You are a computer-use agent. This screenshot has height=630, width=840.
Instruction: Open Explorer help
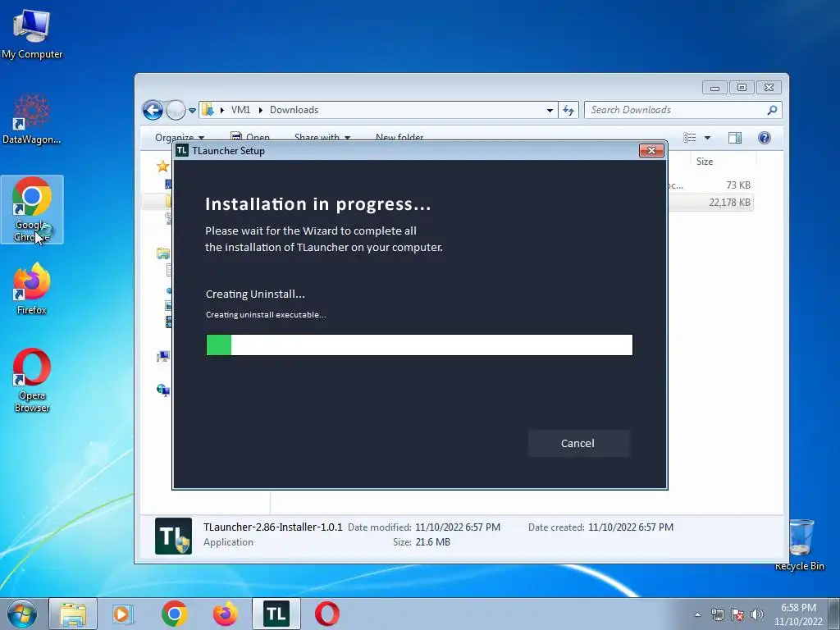[x=765, y=138]
